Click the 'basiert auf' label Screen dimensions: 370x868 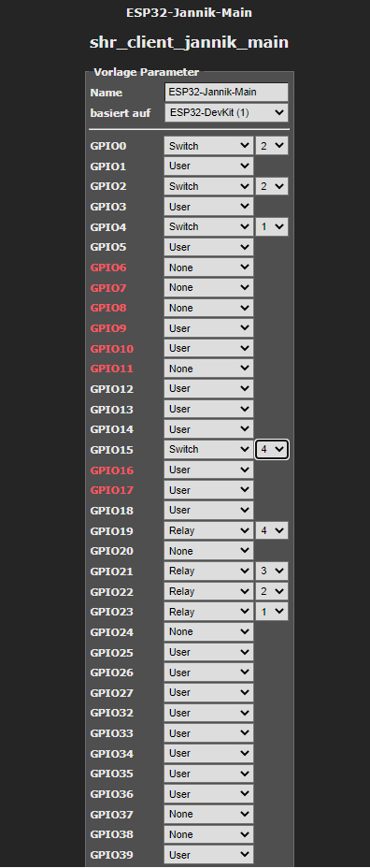[121, 113]
